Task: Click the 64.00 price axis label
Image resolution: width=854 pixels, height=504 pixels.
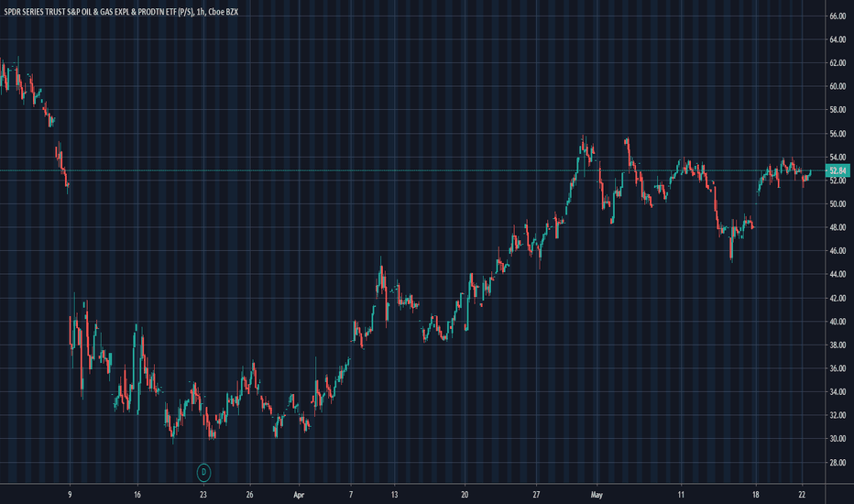Action: [x=838, y=39]
